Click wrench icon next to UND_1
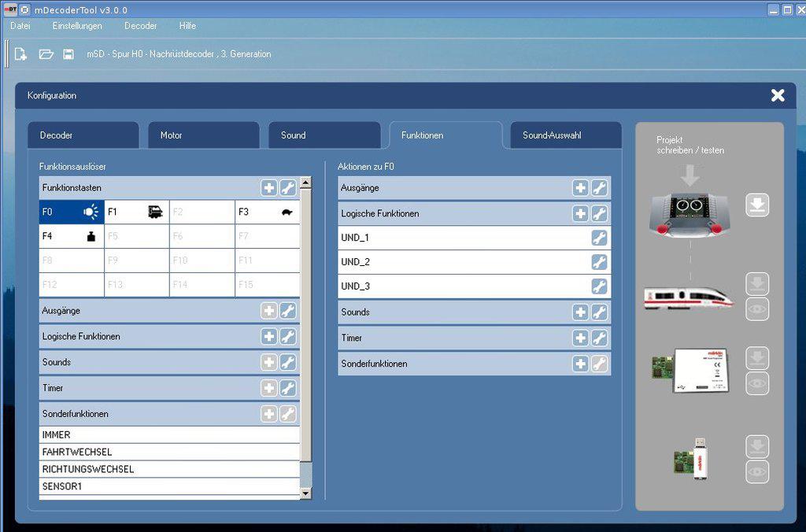Viewport: 806px width, 532px height. (x=599, y=238)
